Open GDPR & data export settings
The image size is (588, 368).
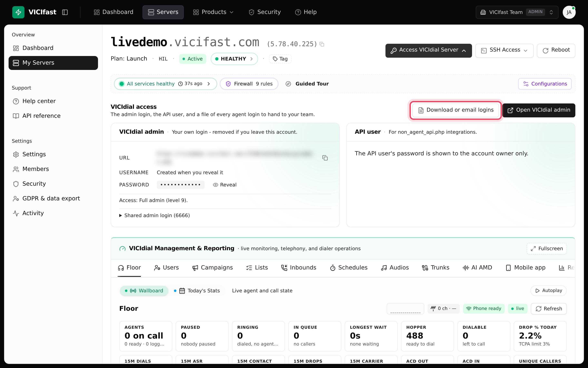tap(53, 198)
